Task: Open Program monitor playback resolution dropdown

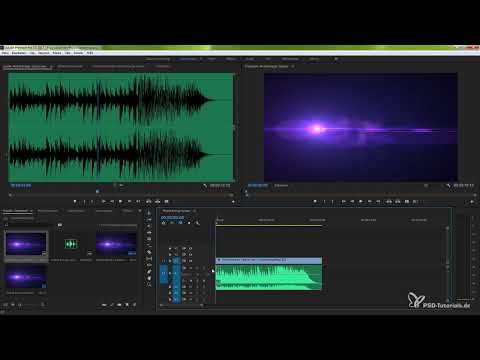Action: coord(426,186)
